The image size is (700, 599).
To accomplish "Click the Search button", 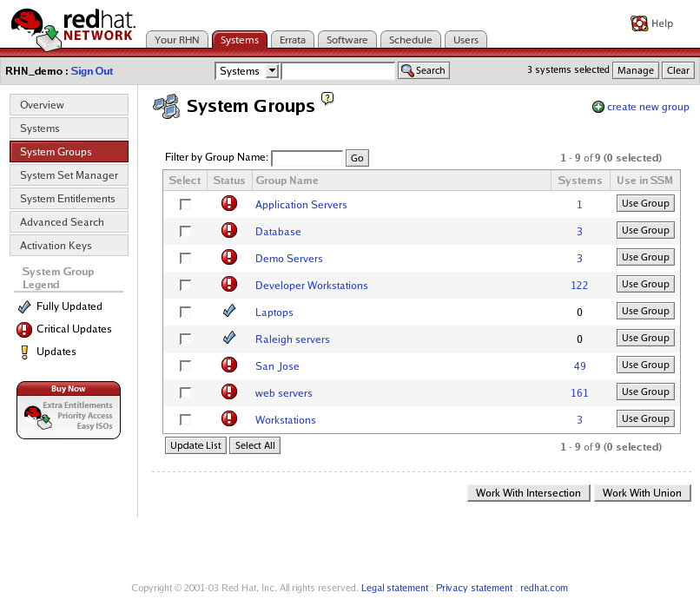I will (423, 70).
